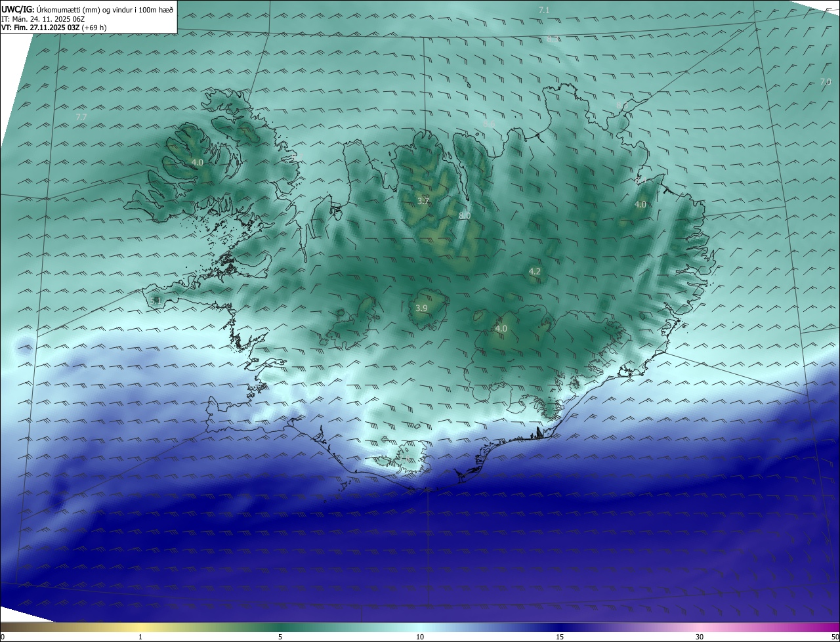Click the faint 8.6 value off the coast
840x642 pixels.
(489, 123)
